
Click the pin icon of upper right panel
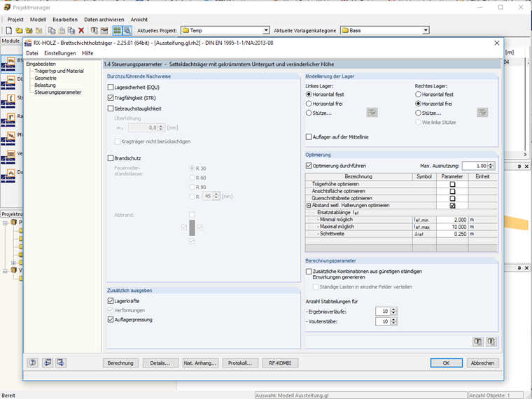pos(519,167)
